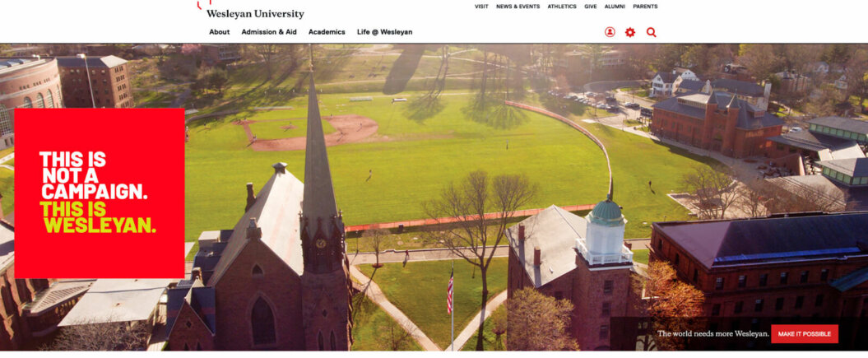
Task: Open the Parents link
Action: pyautogui.click(x=646, y=7)
